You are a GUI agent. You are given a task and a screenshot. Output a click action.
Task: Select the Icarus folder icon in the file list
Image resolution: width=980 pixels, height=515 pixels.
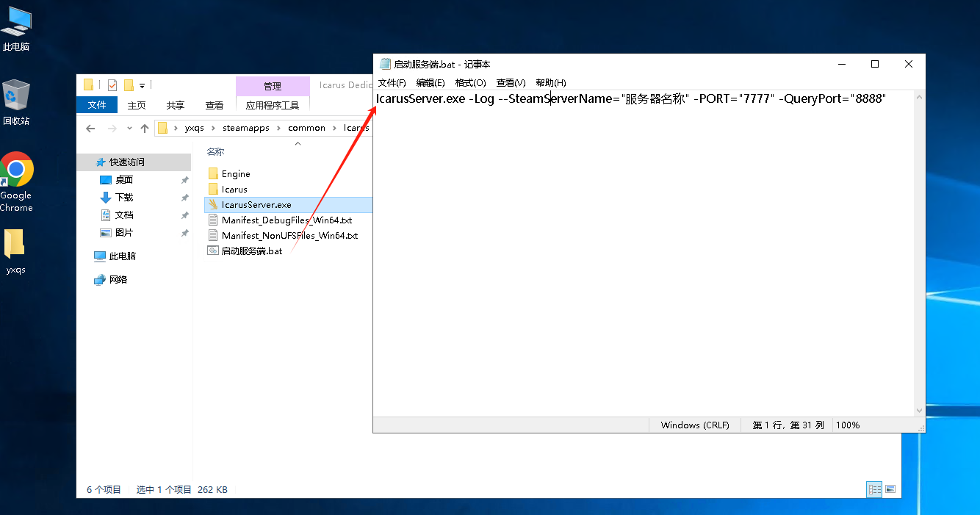[213, 189]
